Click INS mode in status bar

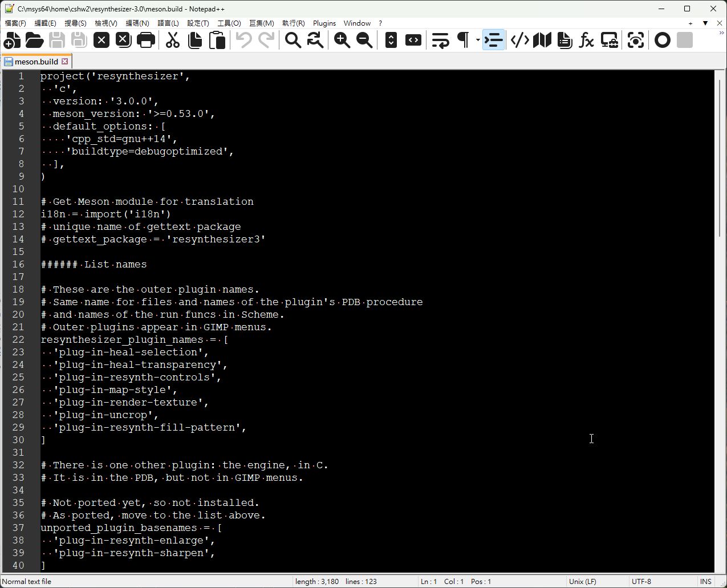click(706, 582)
